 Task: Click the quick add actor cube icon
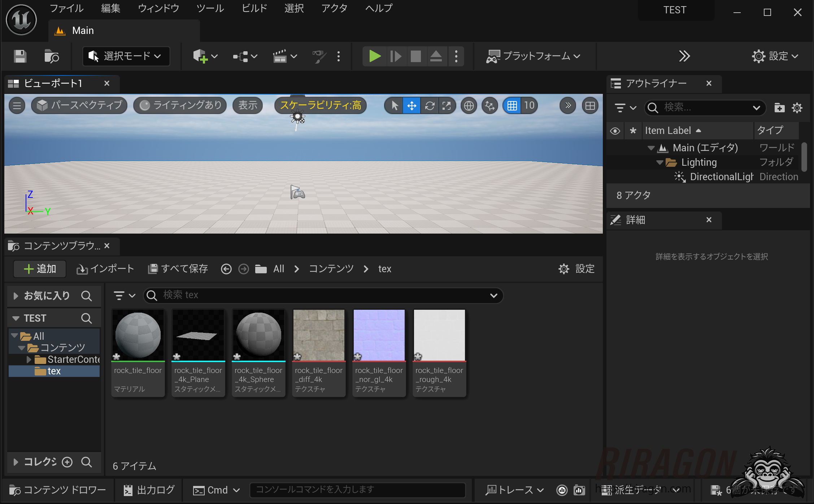pos(201,56)
